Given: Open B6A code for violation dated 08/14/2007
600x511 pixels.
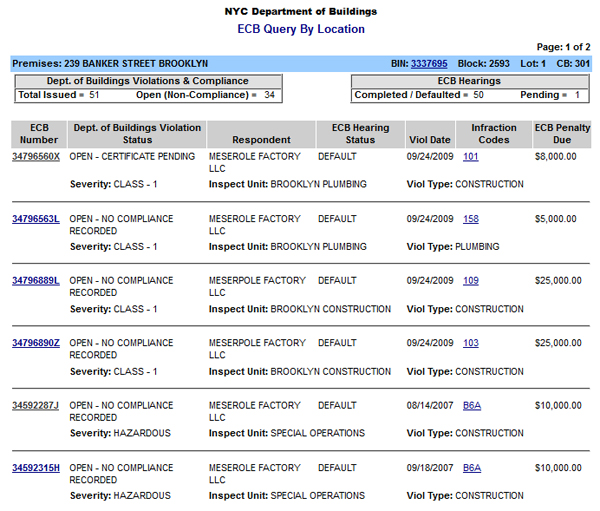Looking at the screenshot, I should coord(472,406).
